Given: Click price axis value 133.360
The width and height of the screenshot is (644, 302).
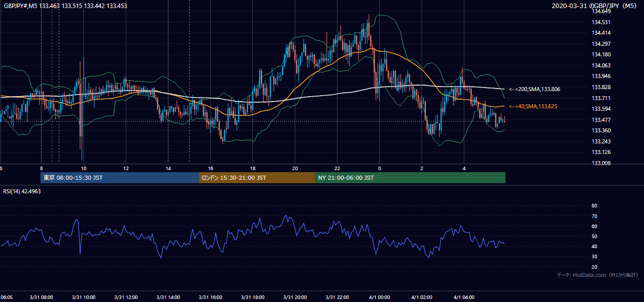Looking at the screenshot, I should point(601,130).
